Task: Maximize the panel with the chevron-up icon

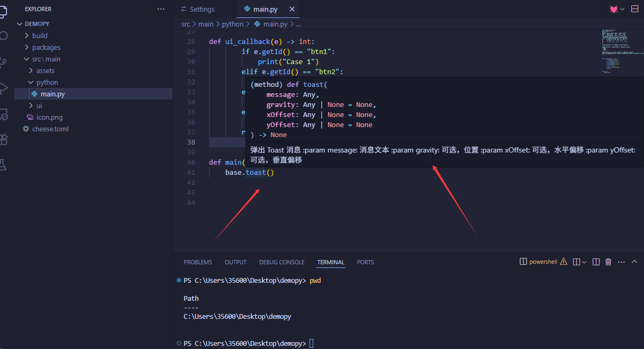Action: pos(634,262)
